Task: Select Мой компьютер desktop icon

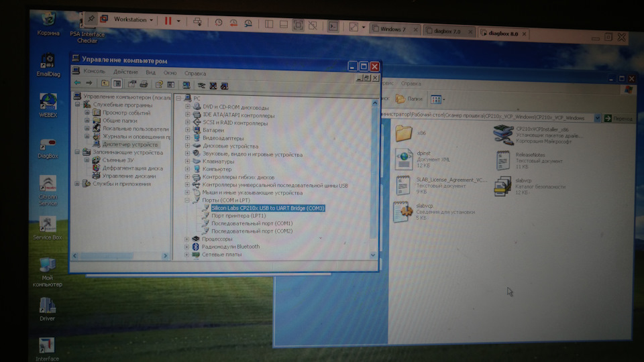Action: [47, 272]
